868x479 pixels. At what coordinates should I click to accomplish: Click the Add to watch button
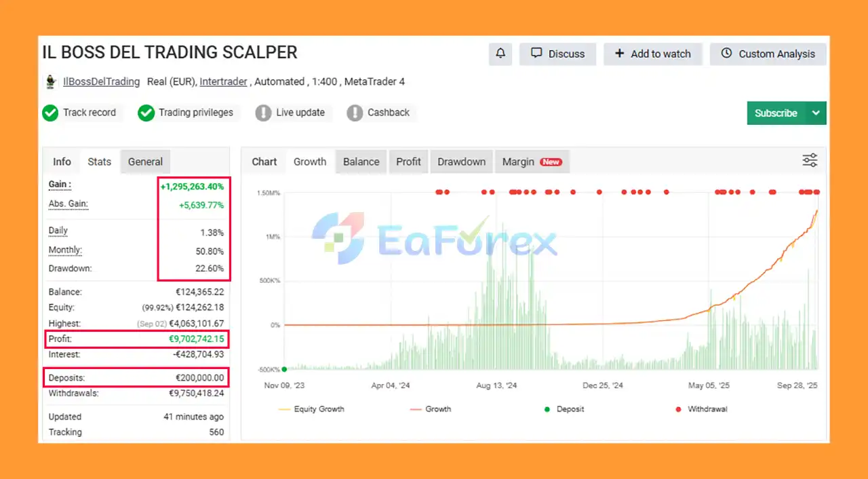coord(652,54)
